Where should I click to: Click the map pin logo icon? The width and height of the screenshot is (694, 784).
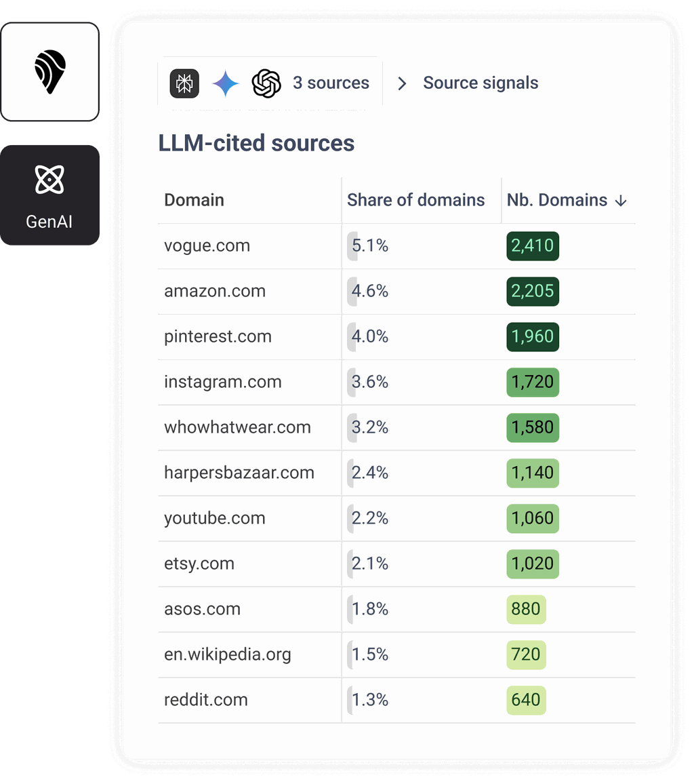(49, 73)
